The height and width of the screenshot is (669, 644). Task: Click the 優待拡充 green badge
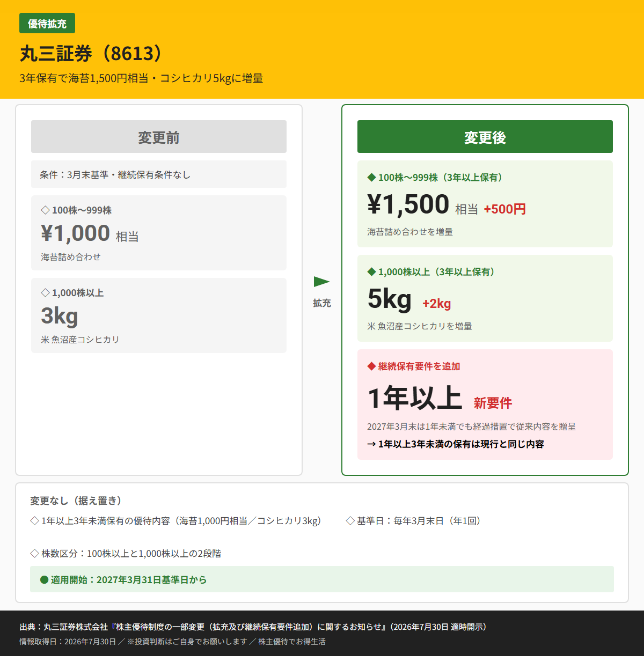[47, 24]
